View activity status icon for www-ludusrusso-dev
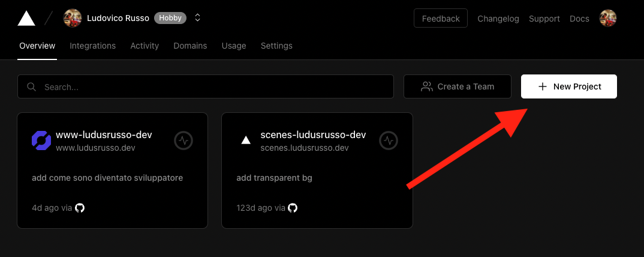This screenshot has width=644, height=257. coord(183,141)
